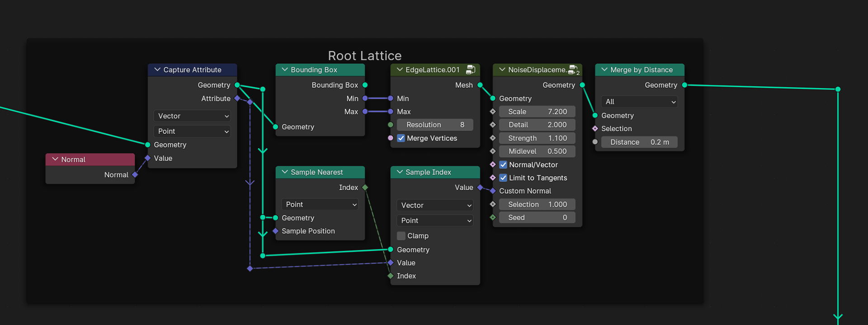Select the Root Lattice frame label

coord(365,56)
